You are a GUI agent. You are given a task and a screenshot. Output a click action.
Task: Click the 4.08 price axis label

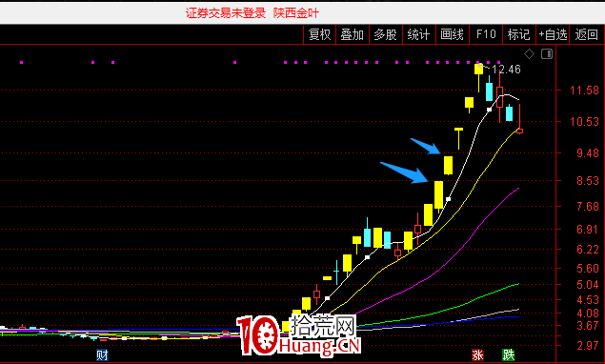pos(588,313)
